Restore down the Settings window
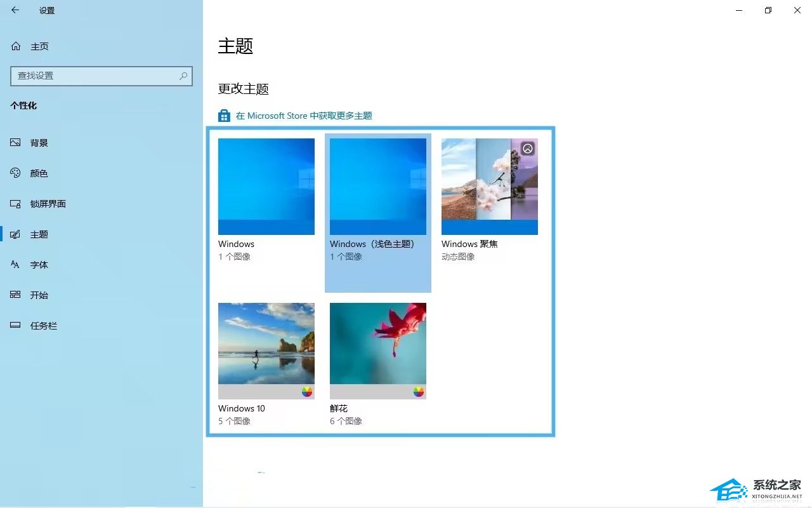812x508 pixels. coord(768,10)
